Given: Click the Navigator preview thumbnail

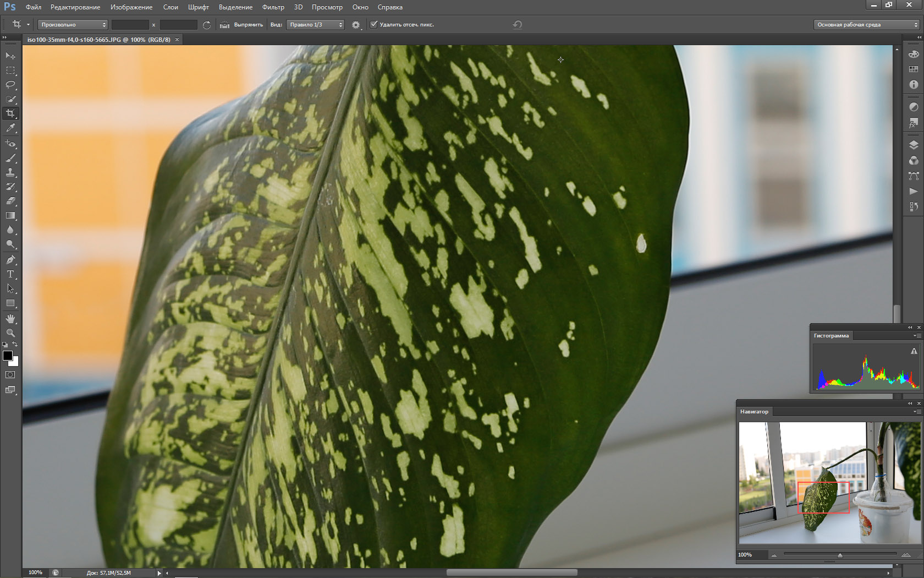Looking at the screenshot, I should tap(829, 483).
